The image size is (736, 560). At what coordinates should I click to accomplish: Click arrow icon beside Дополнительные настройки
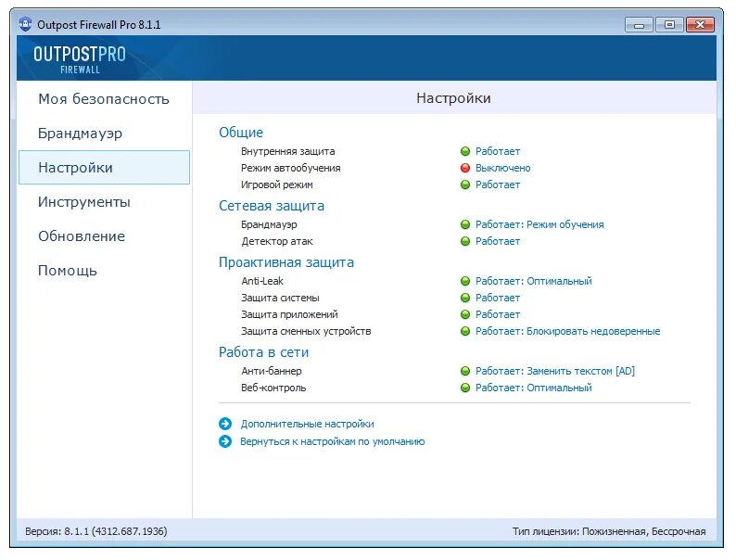(225, 424)
